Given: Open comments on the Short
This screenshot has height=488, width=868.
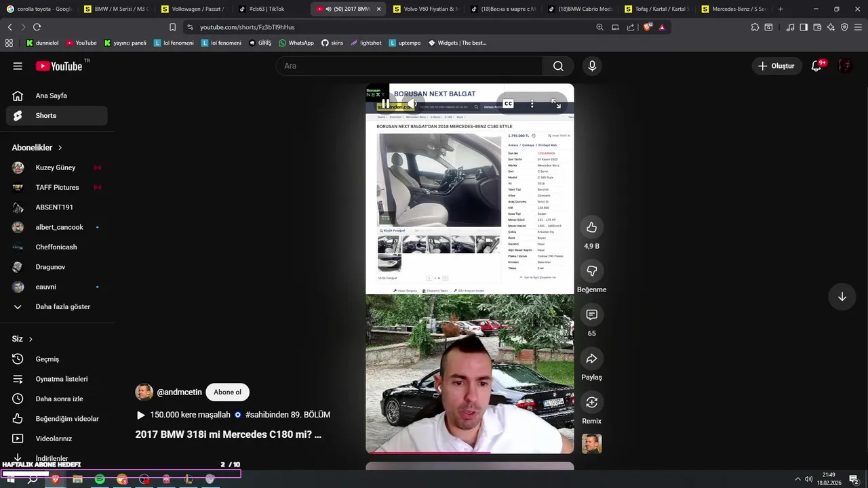Looking at the screenshot, I should 591,314.
